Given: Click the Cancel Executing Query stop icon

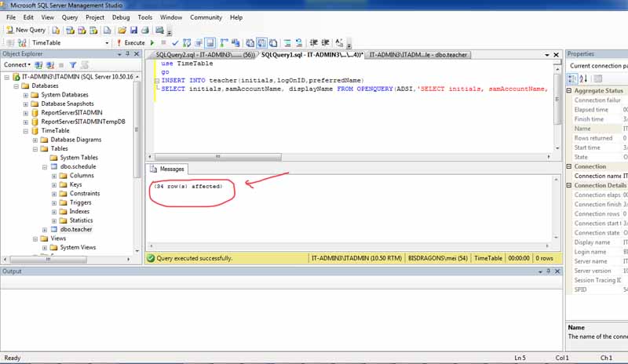Looking at the screenshot, I should (x=163, y=42).
